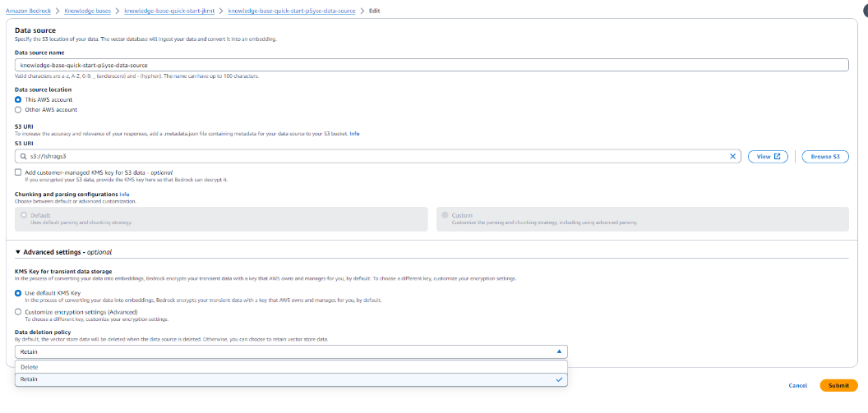Open knowledge-base-quick-start-p5yse-data-source breadcrumb
This screenshot has width=868, height=413.
(292, 11)
